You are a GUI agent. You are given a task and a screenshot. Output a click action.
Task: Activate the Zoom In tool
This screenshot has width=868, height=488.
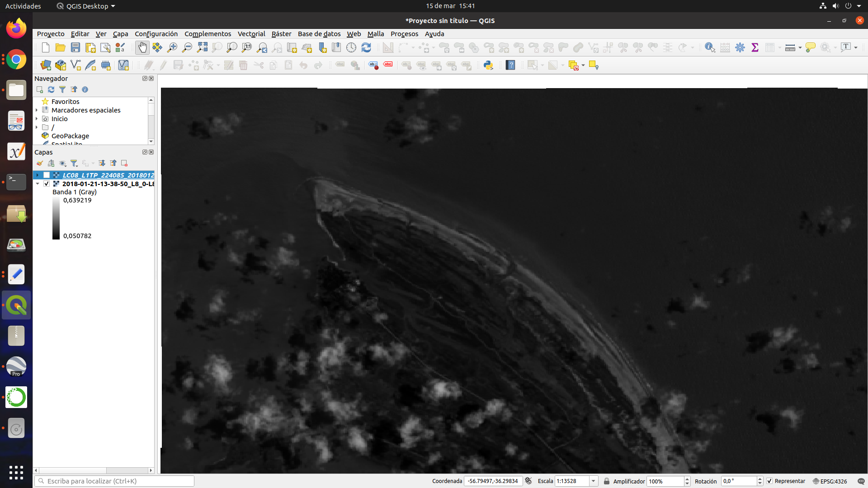coord(172,47)
